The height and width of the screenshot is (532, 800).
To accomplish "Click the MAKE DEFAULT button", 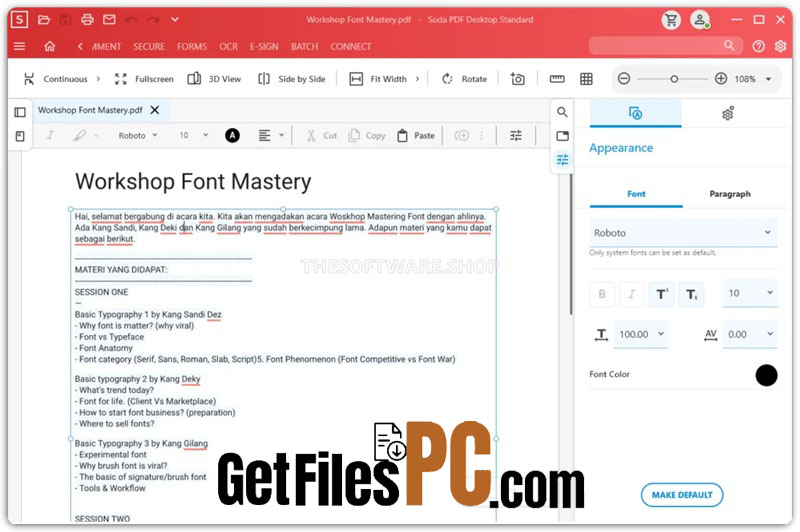I will (x=682, y=495).
